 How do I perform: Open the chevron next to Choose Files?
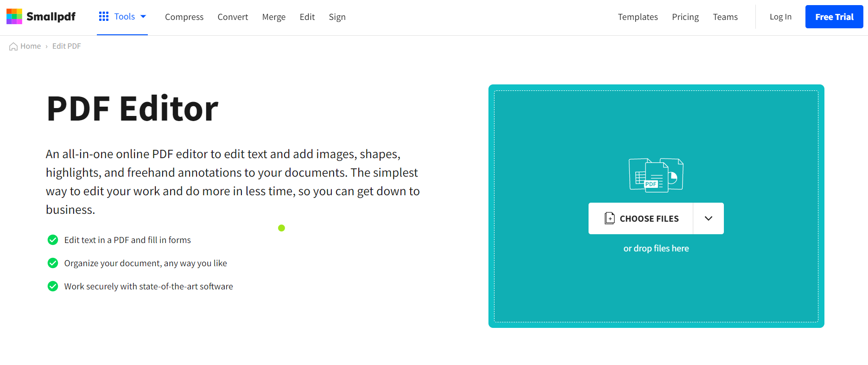click(x=708, y=218)
